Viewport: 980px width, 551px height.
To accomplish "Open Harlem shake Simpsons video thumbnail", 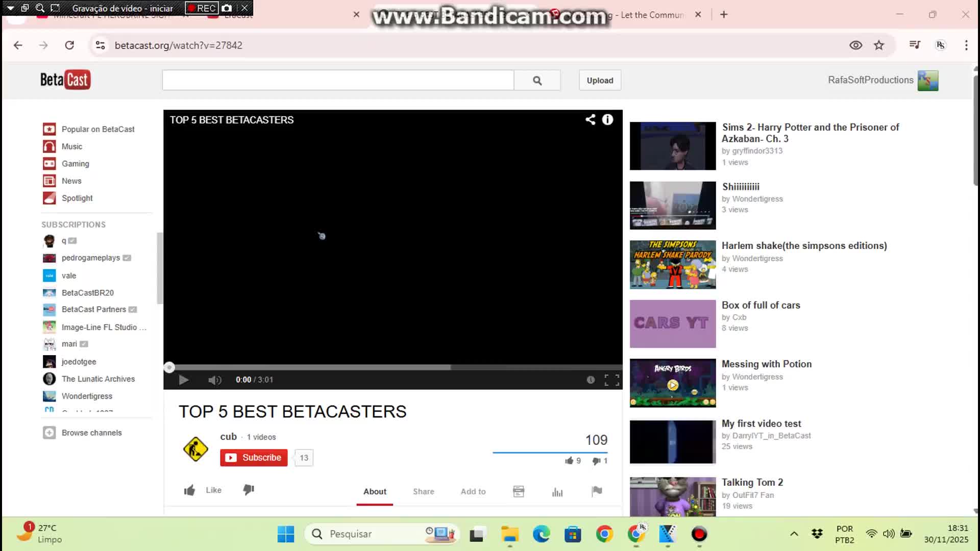I will point(673,264).
